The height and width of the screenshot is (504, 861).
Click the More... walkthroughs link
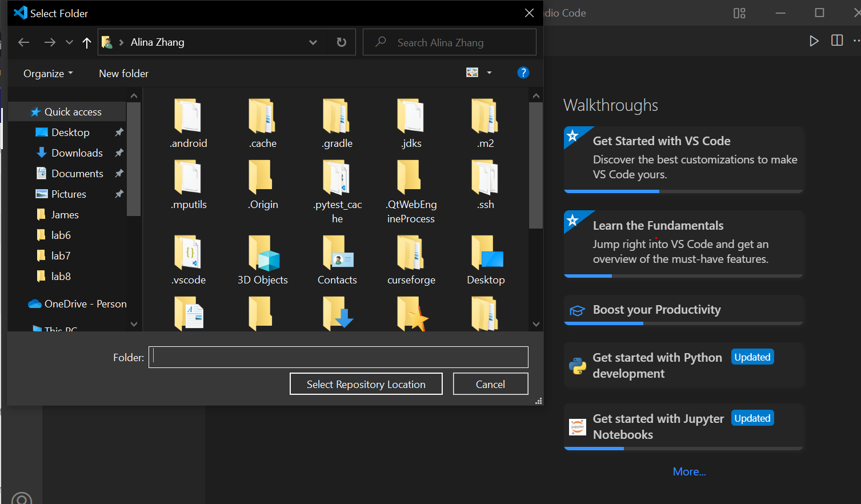pyautogui.click(x=689, y=471)
